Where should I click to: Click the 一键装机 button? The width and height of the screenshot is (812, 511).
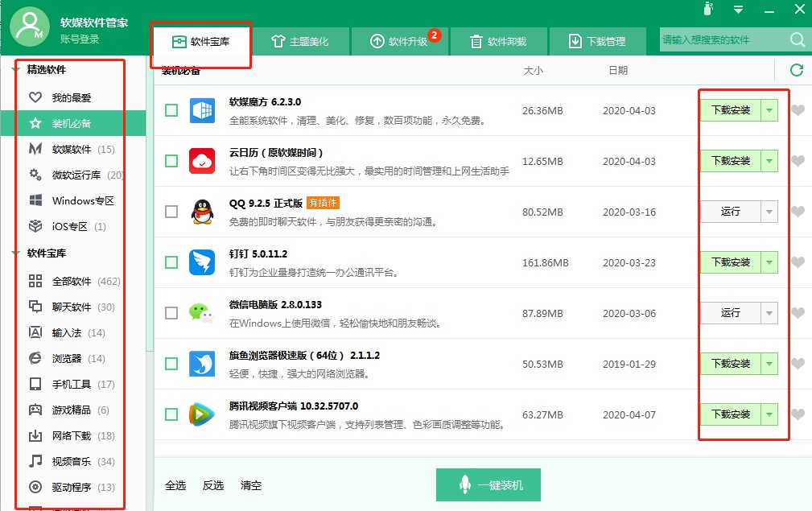click(x=488, y=485)
